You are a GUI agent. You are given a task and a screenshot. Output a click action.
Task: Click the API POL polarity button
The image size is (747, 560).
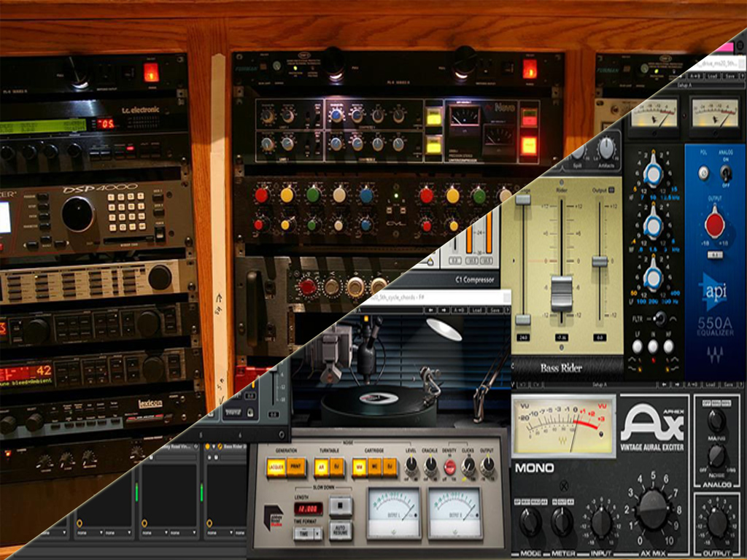pyautogui.click(x=704, y=173)
